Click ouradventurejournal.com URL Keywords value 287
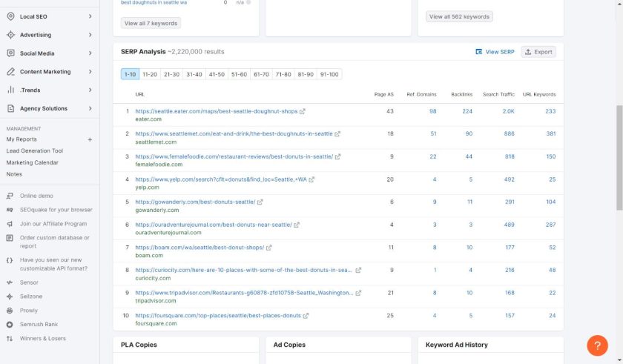This screenshot has height=364, width=623. point(550,225)
